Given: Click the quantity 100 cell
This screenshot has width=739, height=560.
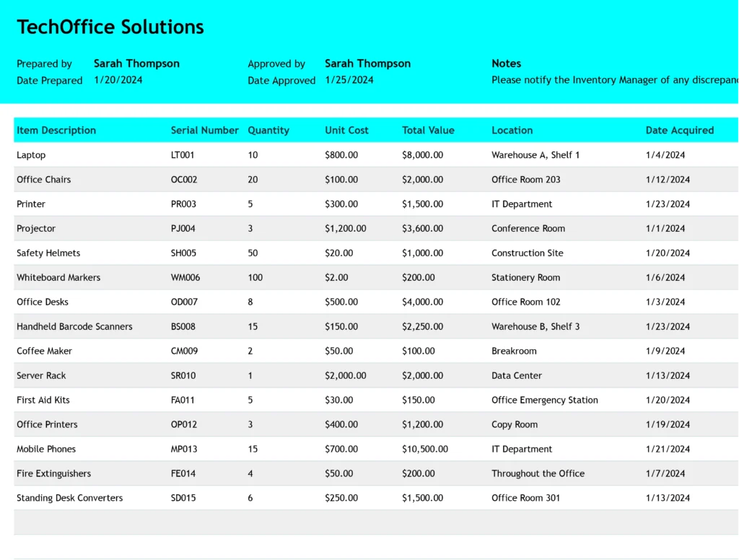Looking at the screenshot, I should pyautogui.click(x=255, y=278).
